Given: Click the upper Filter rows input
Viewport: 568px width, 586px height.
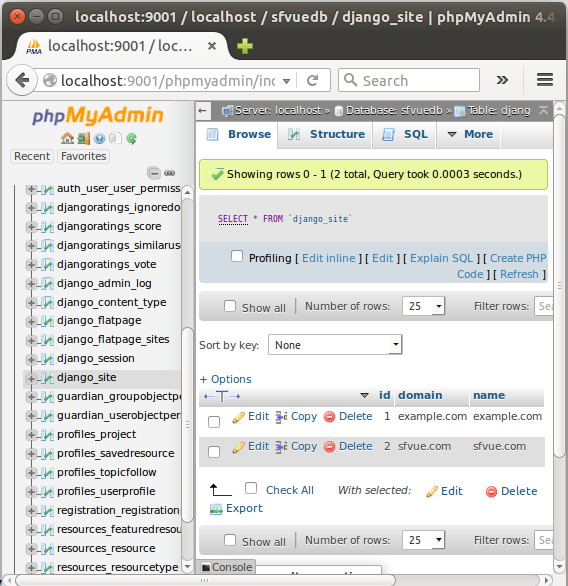Looking at the screenshot, I should click(544, 306).
